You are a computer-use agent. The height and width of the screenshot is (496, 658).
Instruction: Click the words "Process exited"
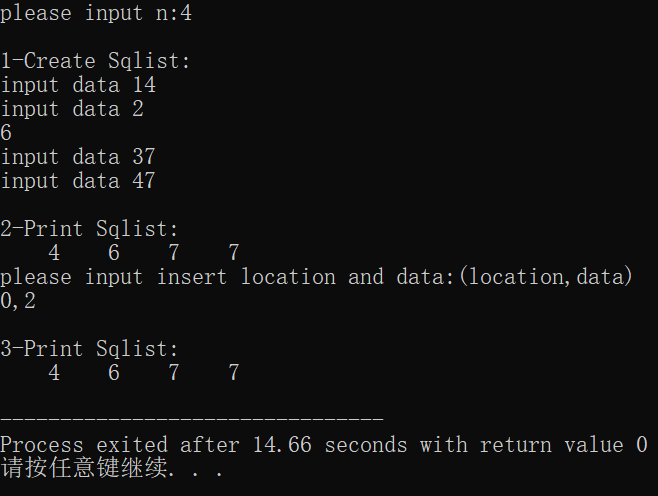[84, 445]
